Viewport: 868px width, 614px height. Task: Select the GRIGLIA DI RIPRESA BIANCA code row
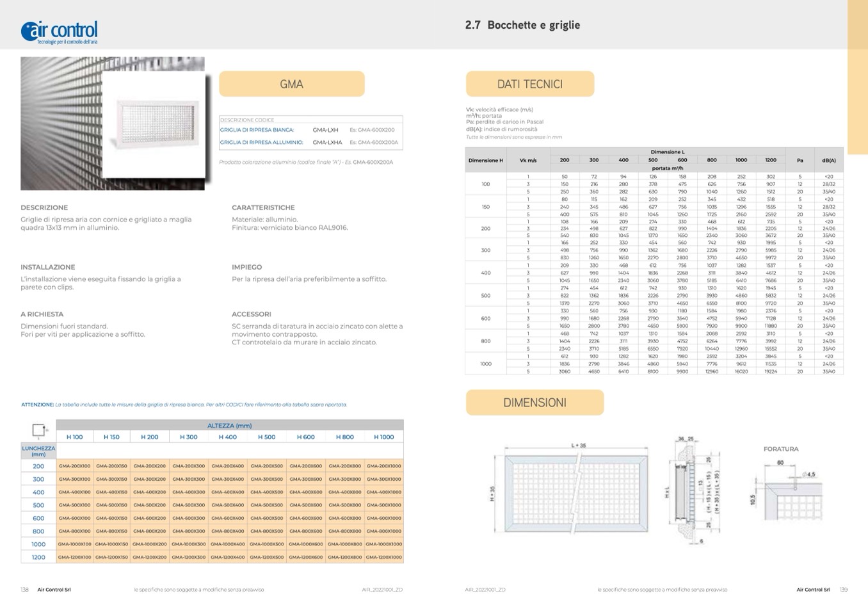click(x=310, y=130)
